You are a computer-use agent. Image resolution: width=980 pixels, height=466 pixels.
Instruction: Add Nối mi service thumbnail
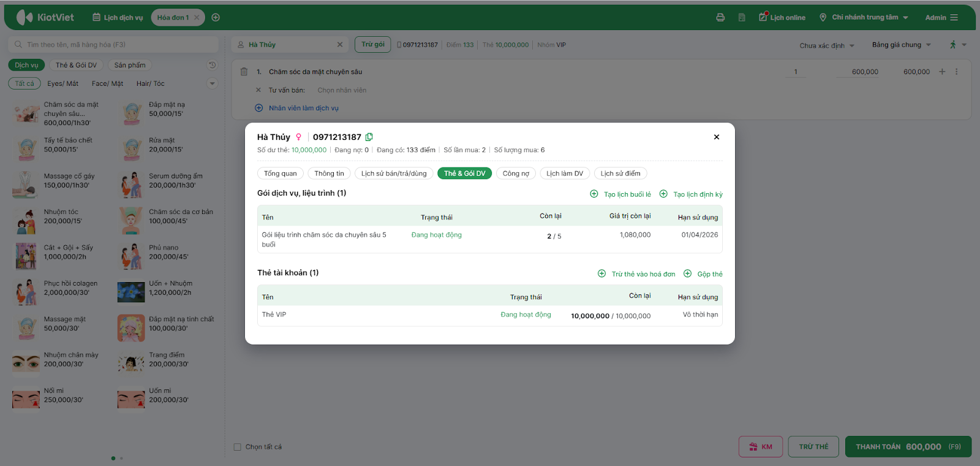(26, 399)
